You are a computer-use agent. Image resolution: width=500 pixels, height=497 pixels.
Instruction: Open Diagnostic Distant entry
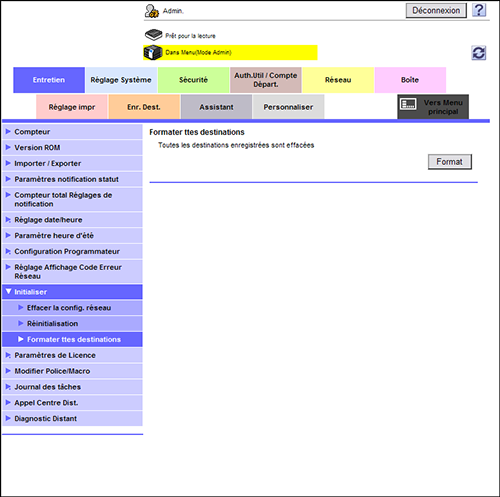(x=72, y=418)
